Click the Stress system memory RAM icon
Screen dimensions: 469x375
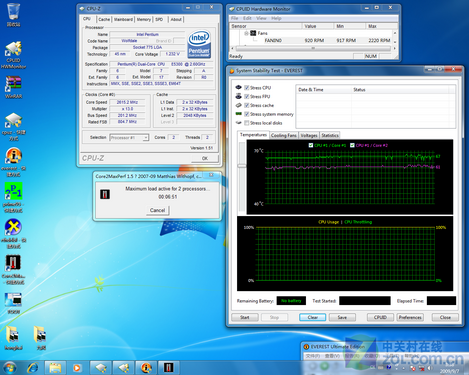(238, 114)
